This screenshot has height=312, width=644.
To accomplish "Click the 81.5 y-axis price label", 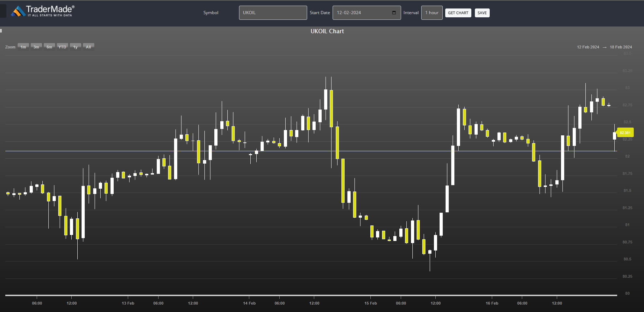I will point(627,190).
